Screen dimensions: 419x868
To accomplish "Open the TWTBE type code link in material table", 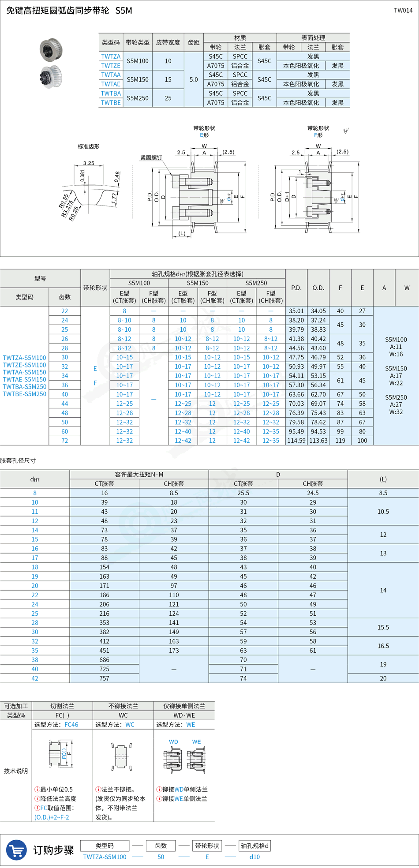I will (x=111, y=103).
